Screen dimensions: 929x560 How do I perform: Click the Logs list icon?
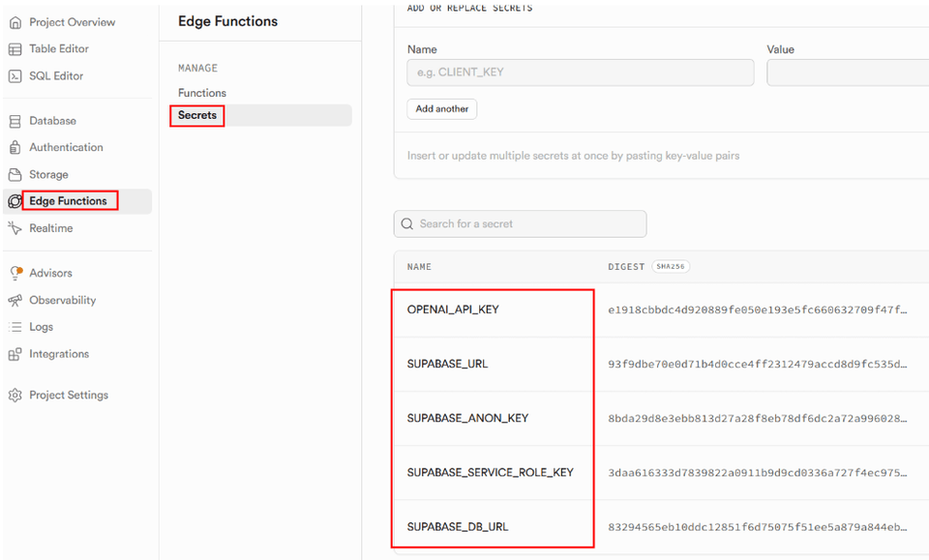[15, 327]
